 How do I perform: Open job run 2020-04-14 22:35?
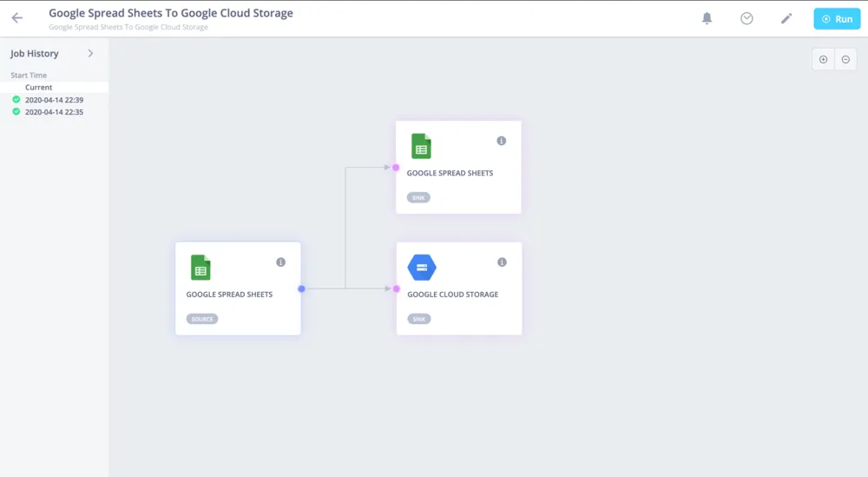[54, 112]
